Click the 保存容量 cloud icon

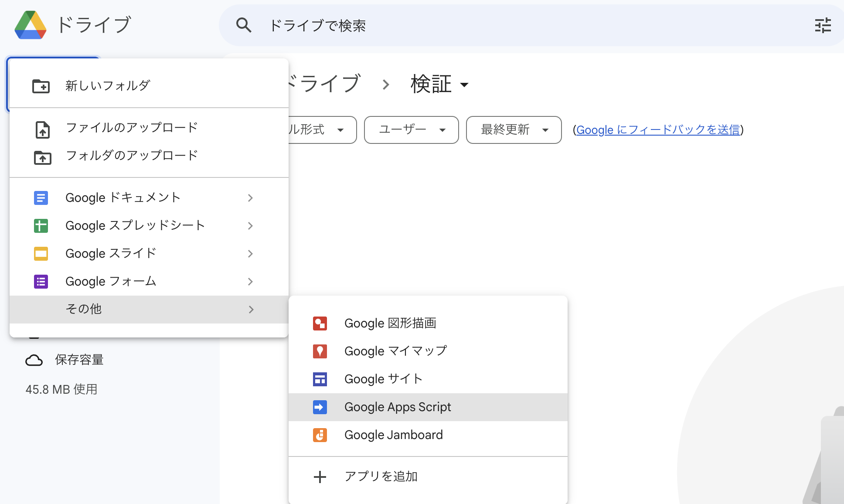pyautogui.click(x=34, y=360)
